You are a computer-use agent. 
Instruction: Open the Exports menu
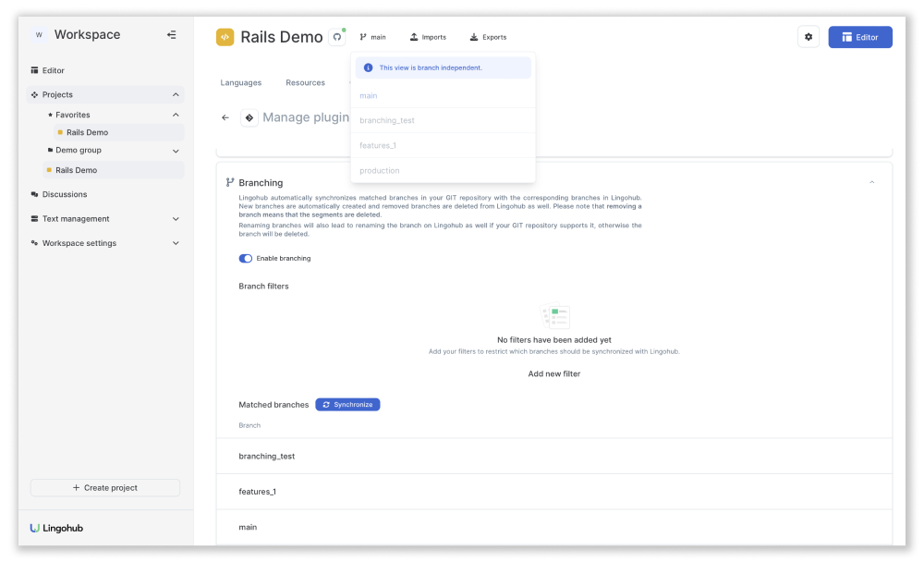pyautogui.click(x=488, y=37)
